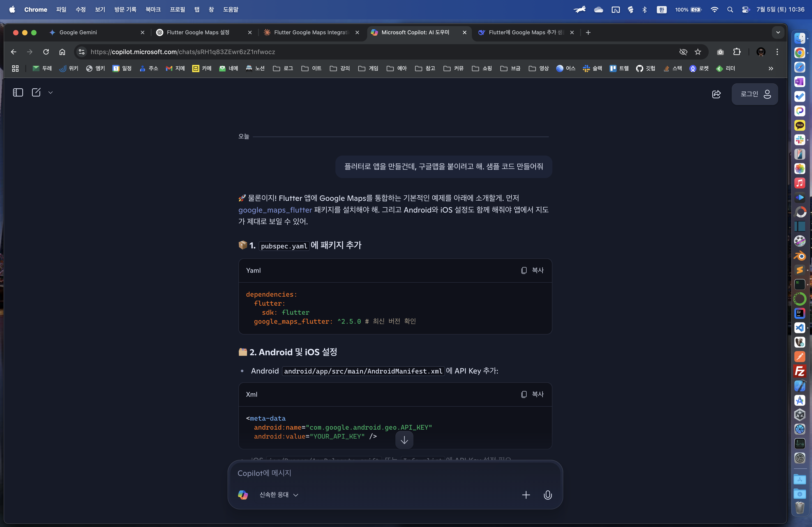812x527 pixels.
Task: Expand the chevron beside the new chat icon
Action: [51, 92]
